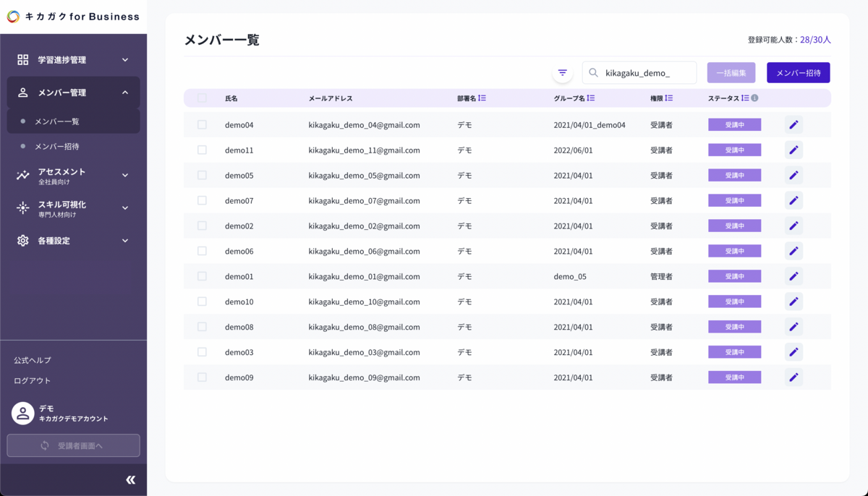Click email kikagaku_demo_09@gmail.com
This screenshot has width=868, height=496.
pyautogui.click(x=364, y=377)
